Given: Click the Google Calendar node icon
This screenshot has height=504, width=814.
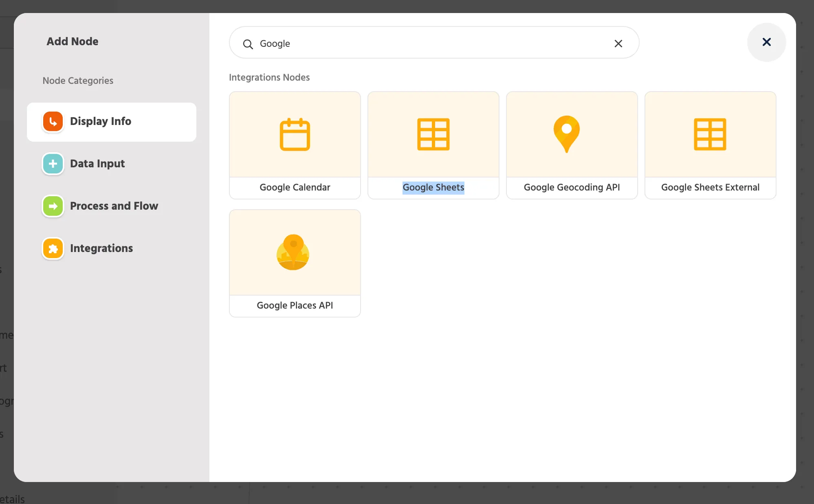Looking at the screenshot, I should pos(295,134).
